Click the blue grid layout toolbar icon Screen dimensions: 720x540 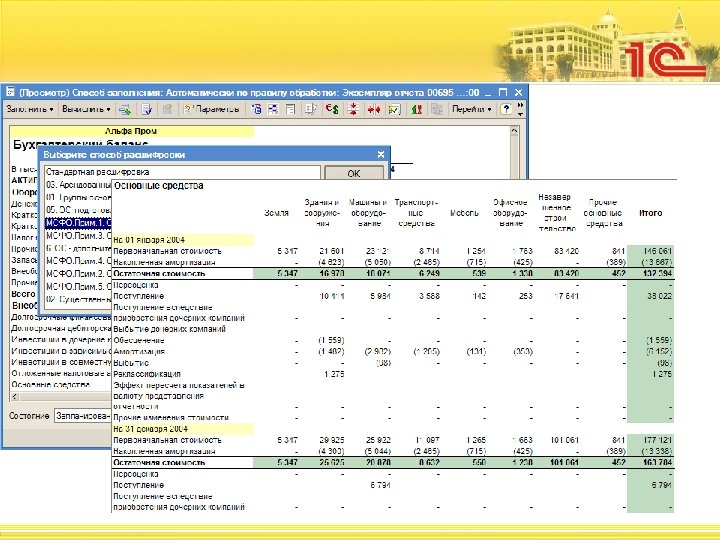click(x=273, y=109)
